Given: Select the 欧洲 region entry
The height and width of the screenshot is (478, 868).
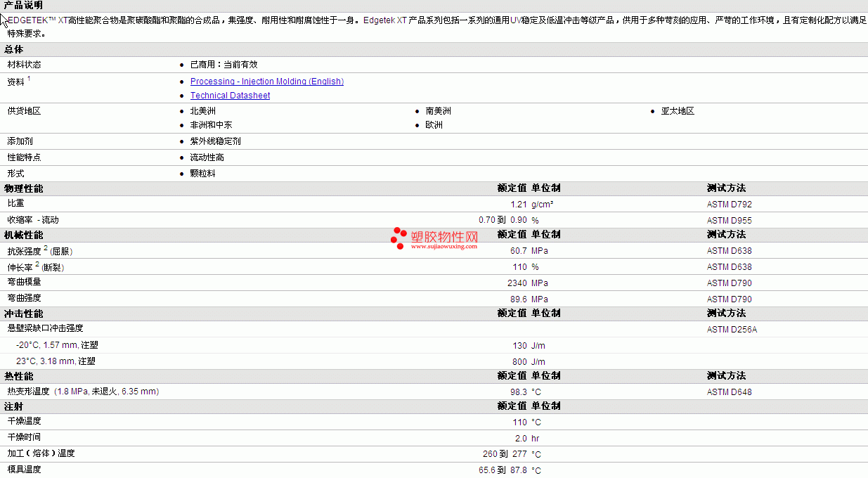Looking at the screenshot, I should [x=434, y=125].
